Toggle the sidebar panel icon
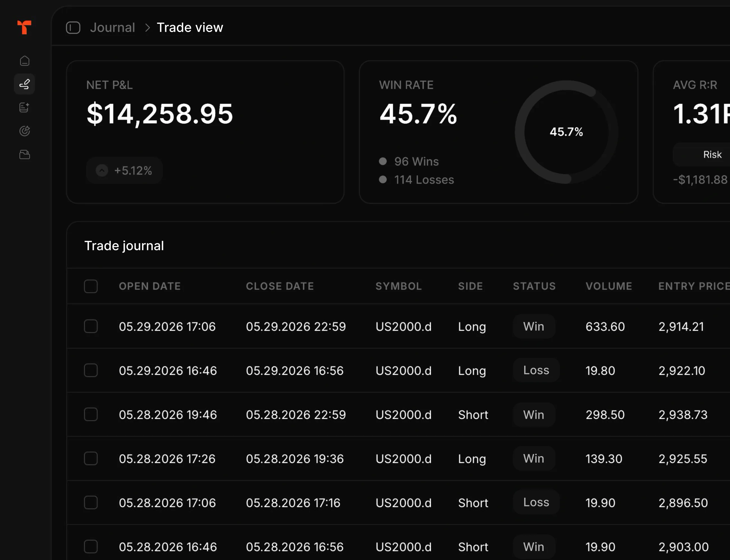 (73, 28)
